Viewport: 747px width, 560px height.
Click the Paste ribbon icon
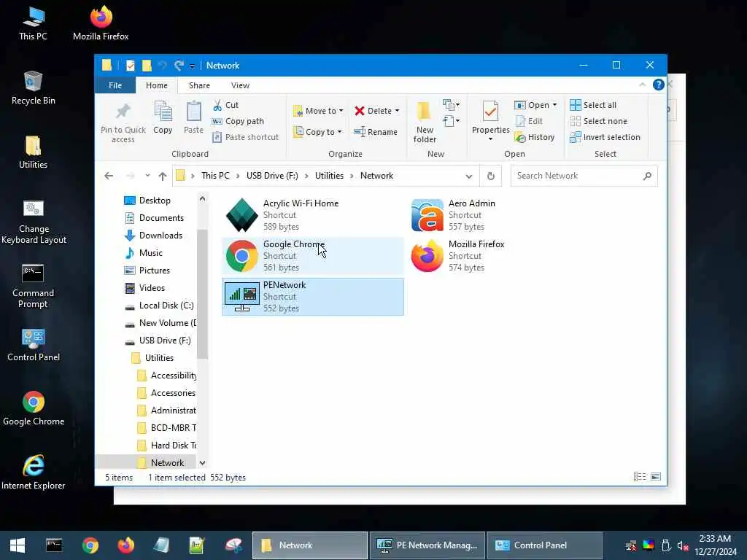coord(193,117)
